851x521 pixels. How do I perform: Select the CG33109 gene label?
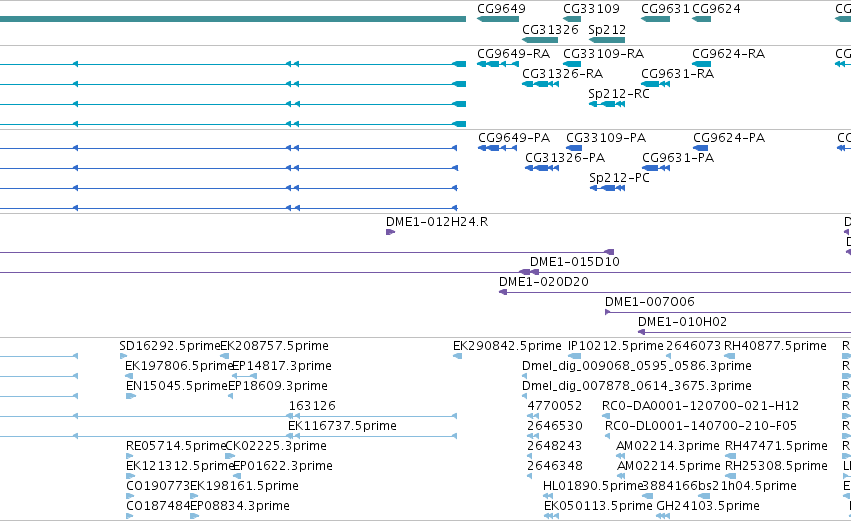pos(591,9)
